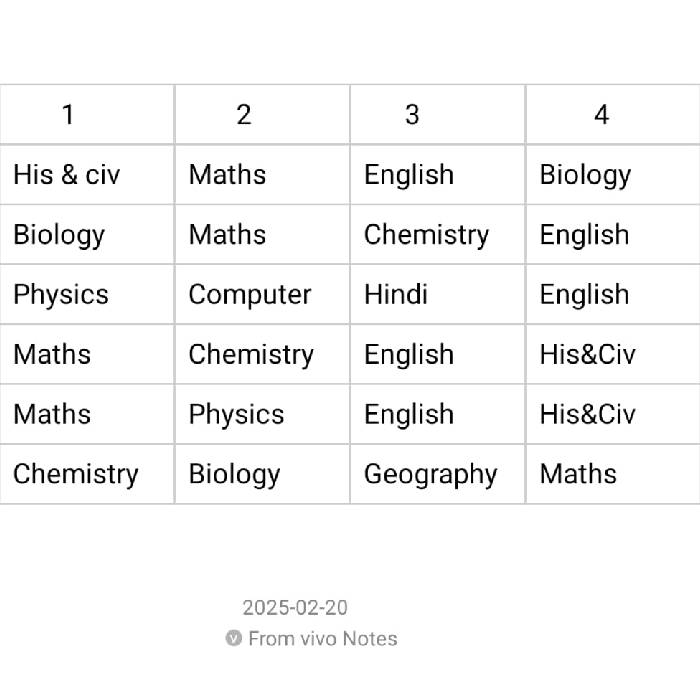This screenshot has width=700, height=700.
Task: Click the Physics cell in column 1
Action: [87, 294]
